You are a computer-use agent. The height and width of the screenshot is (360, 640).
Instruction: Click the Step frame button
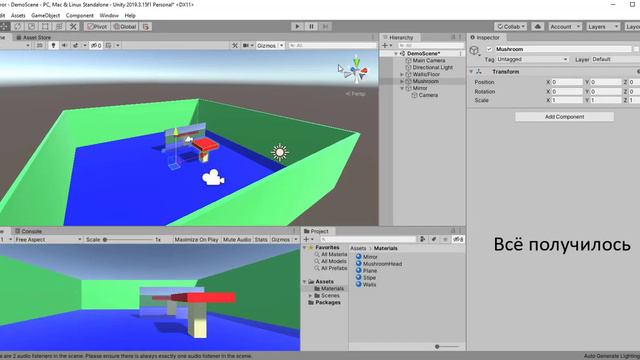tap(325, 27)
